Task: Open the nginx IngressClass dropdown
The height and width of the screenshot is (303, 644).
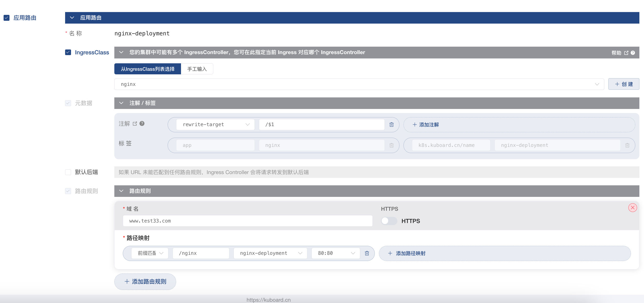Action: point(359,84)
